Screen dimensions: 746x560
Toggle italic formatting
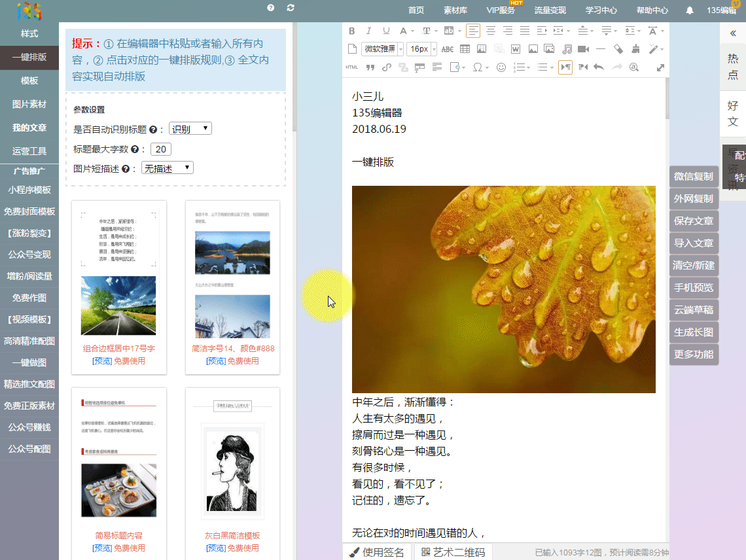pyautogui.click(x=368, y=31)
